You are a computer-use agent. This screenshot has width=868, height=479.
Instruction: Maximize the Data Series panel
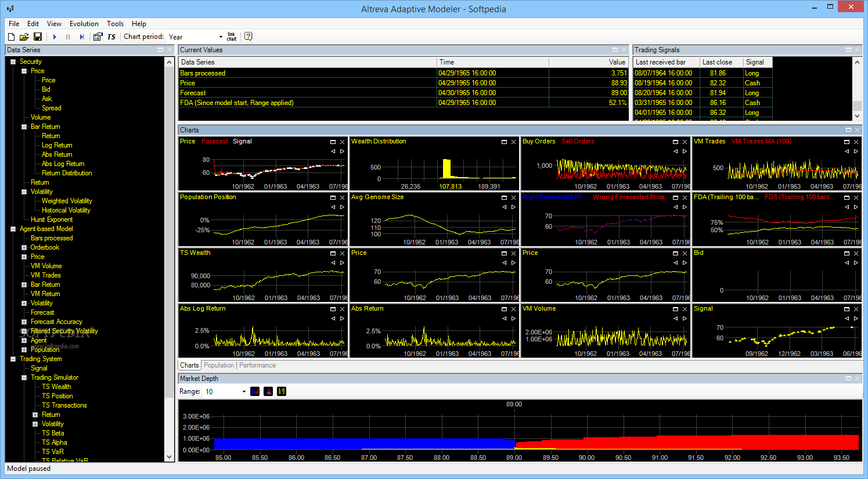pyautogui.click(x=160, y=50)
